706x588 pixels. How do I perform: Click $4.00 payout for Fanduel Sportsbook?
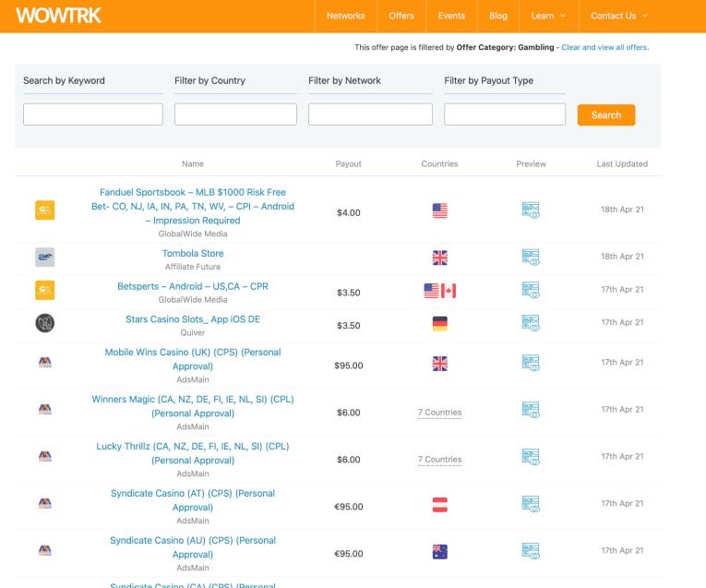349,213
